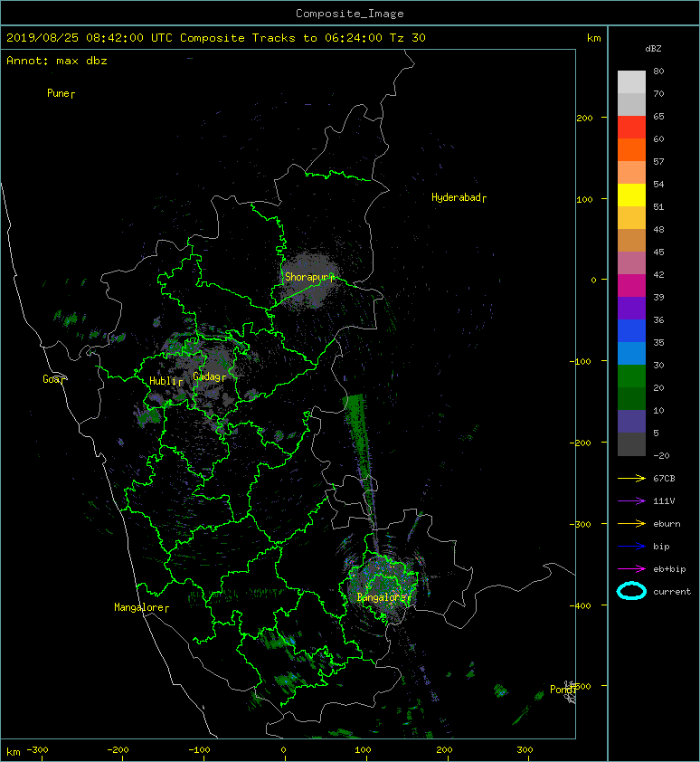Image resolution: width=700 pixels, height=762 pixels.
Task: Click the purple 111V arrow legend icon
Action: (x=631, y=501)
